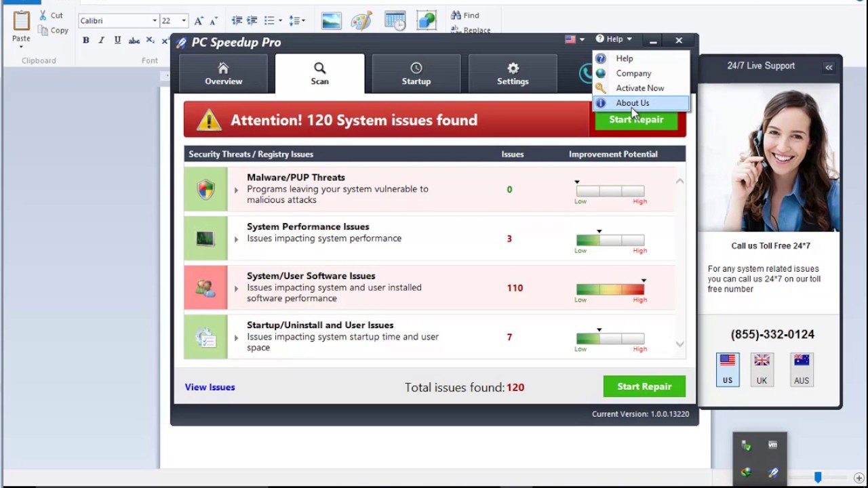
Task: Toggle Subscript formatting in WordPad
Action: (150, 41)
